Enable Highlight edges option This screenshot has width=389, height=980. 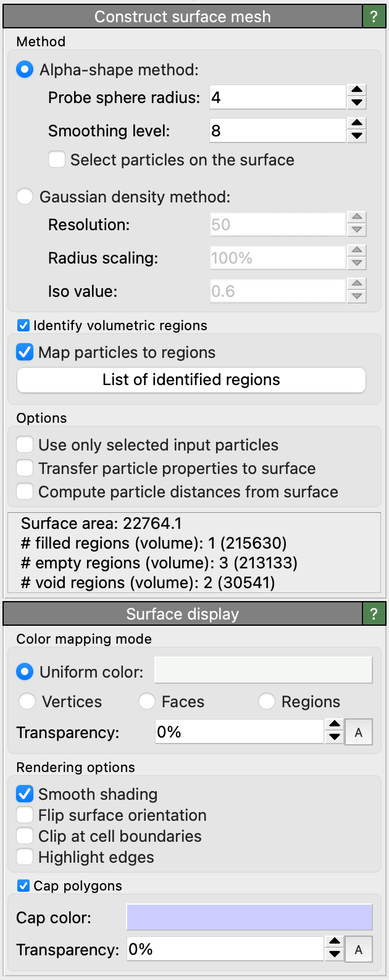[25, 857]
